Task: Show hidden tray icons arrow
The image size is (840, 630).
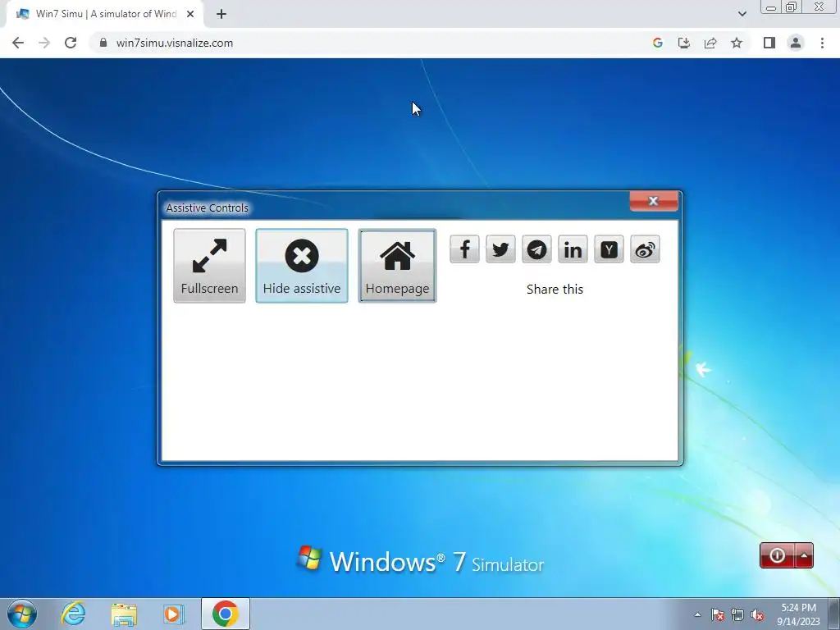Action: pos(697,615)
